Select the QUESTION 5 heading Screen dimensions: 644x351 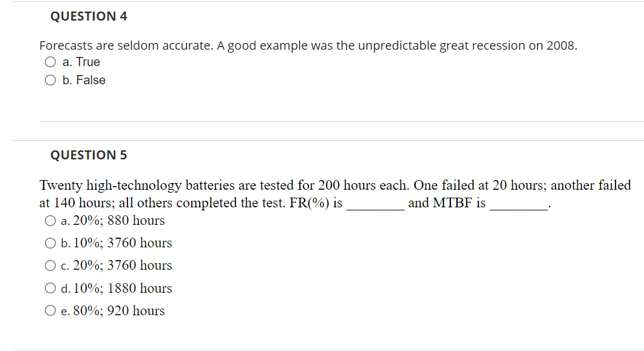click(x=89, y=155)
